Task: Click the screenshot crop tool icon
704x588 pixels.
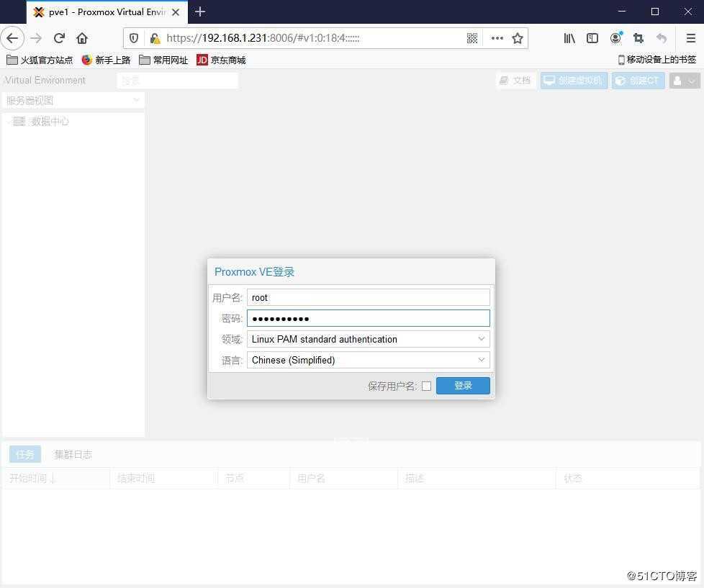Action: coord(638,38)
